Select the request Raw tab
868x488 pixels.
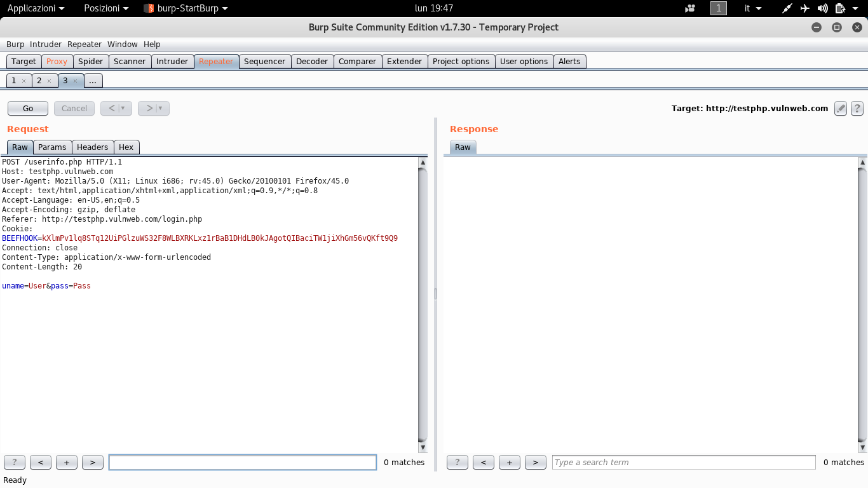pyautogui.click(x=20, y=147)
